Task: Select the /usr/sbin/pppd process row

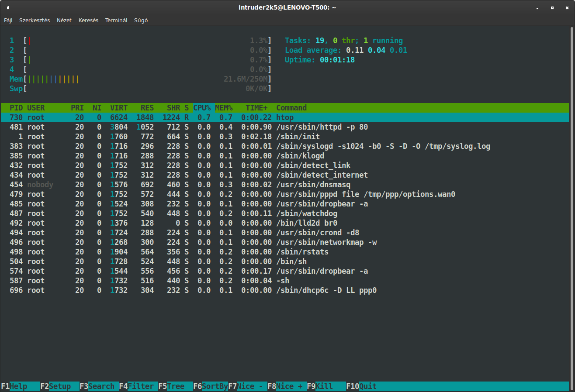Action: (x=285, y=194)
